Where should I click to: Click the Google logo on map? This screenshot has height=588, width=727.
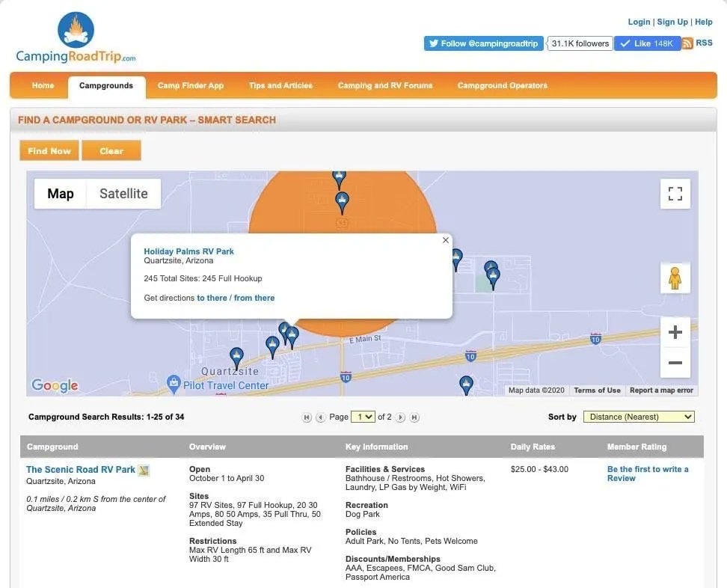55,385
